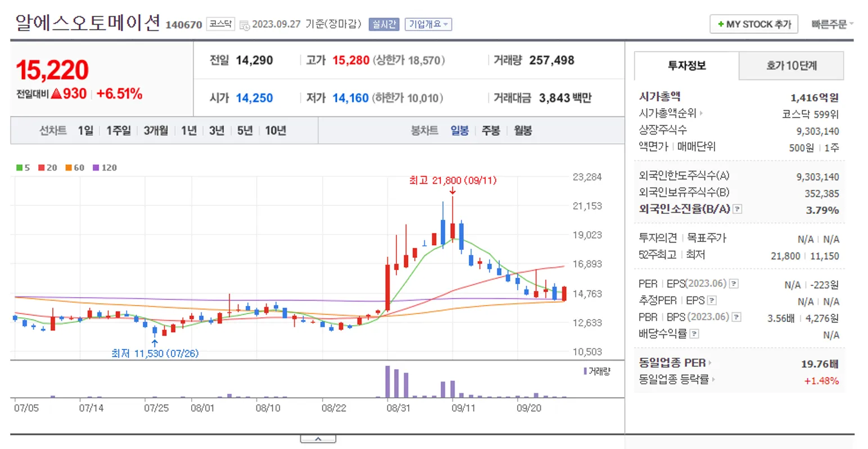Click the 거래량 value 257,498
Screen dimensions: 868x449
click(x=551, y=60)
